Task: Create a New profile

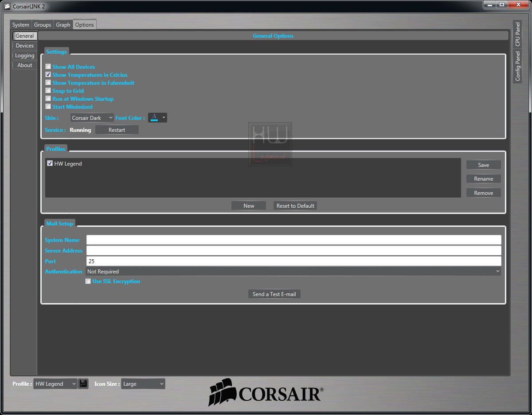Action: [x=249, y=206]
